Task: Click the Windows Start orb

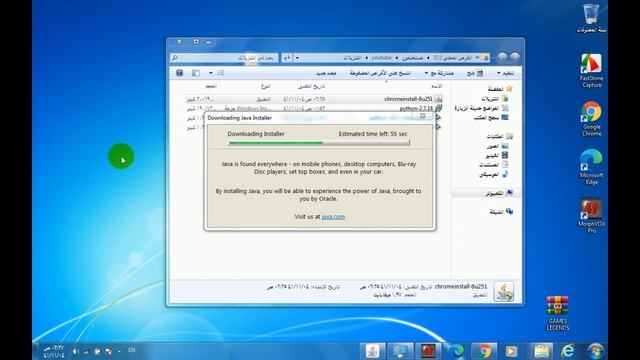Action: click(x=595, y=351)
